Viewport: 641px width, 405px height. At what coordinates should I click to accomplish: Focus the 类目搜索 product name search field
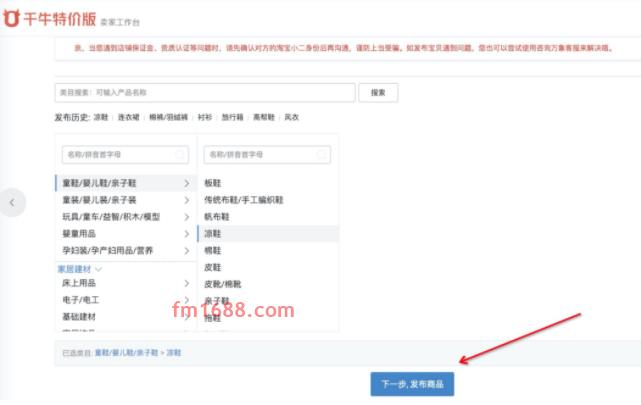point(205,93)
